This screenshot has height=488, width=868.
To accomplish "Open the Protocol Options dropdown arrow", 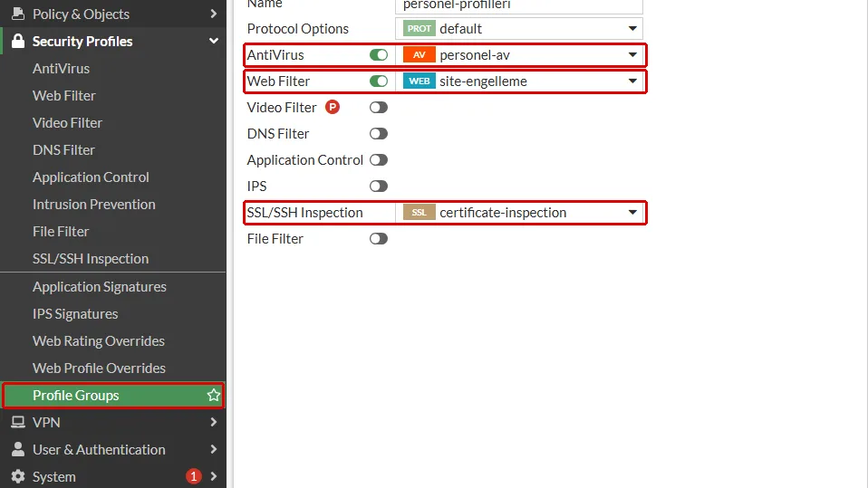I will pyautogui.click(x=632, y=29).
